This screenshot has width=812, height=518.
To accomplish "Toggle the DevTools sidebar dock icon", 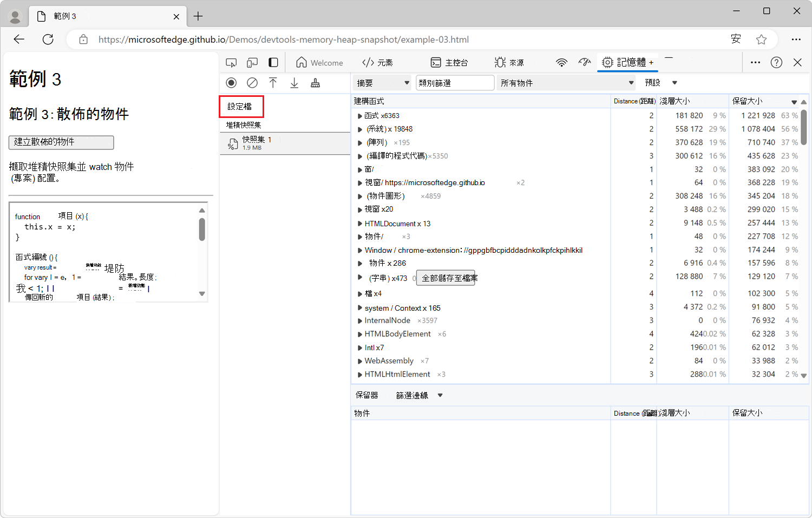I will (x=273, y=63).
